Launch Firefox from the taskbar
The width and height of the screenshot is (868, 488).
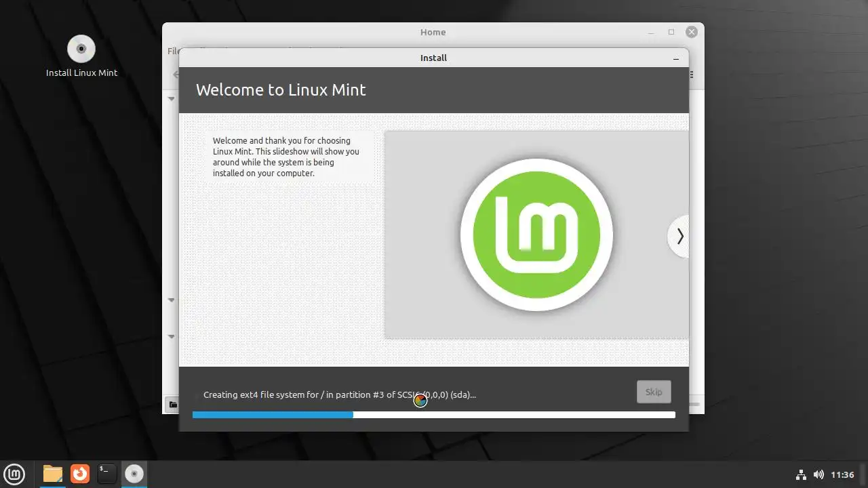tap(80, 473)
